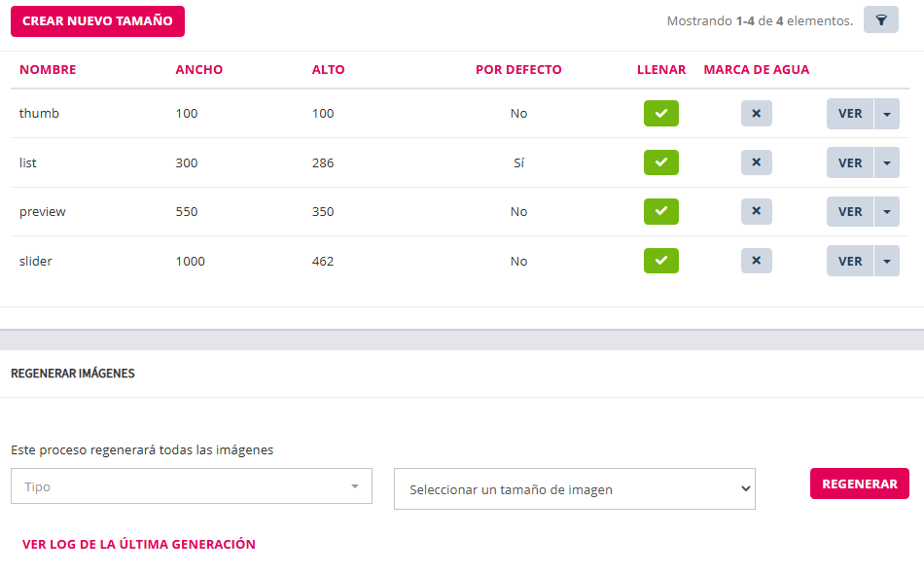924x573 pixels.
Task: Open the filter funnel icon
Action: coord(880,20)
